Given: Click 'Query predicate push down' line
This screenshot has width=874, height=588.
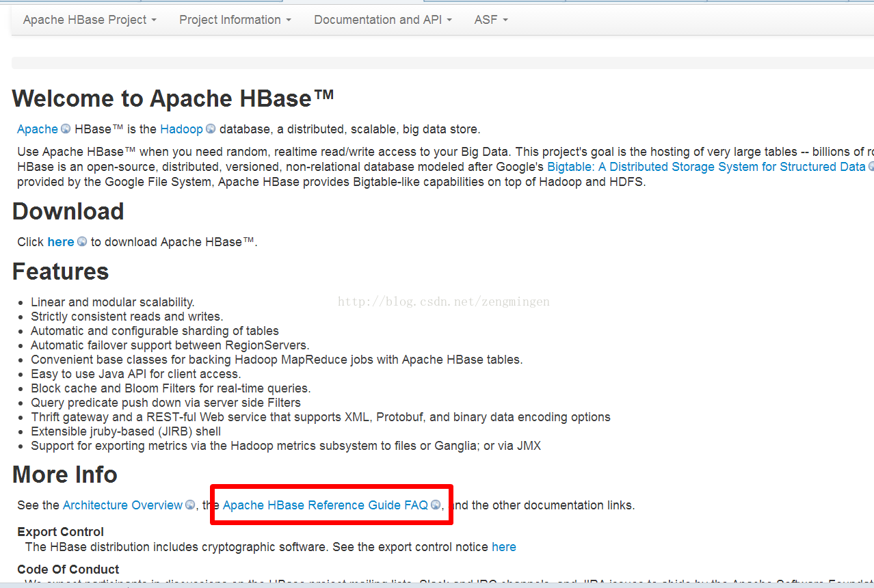Looking at the screenshot, I should coord(165,403).
